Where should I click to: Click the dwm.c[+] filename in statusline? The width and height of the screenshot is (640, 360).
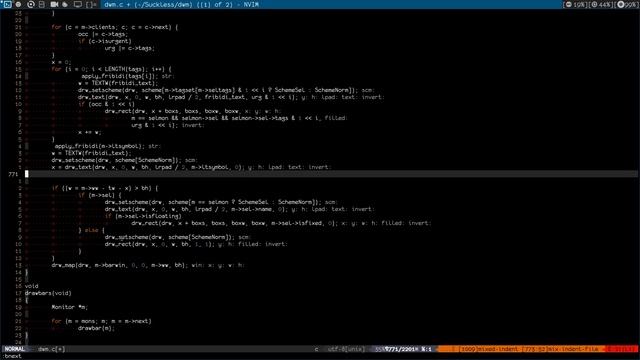51,349
